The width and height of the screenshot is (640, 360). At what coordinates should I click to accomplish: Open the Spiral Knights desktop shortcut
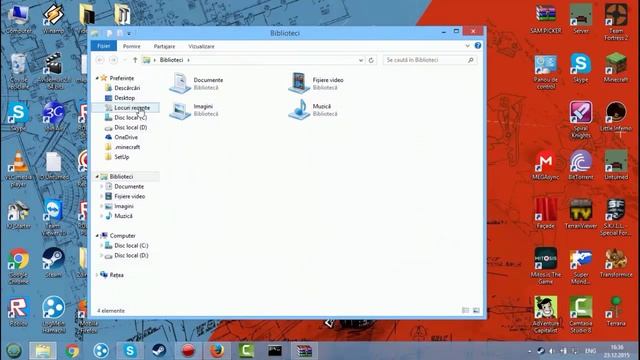(x=580, y=120)
